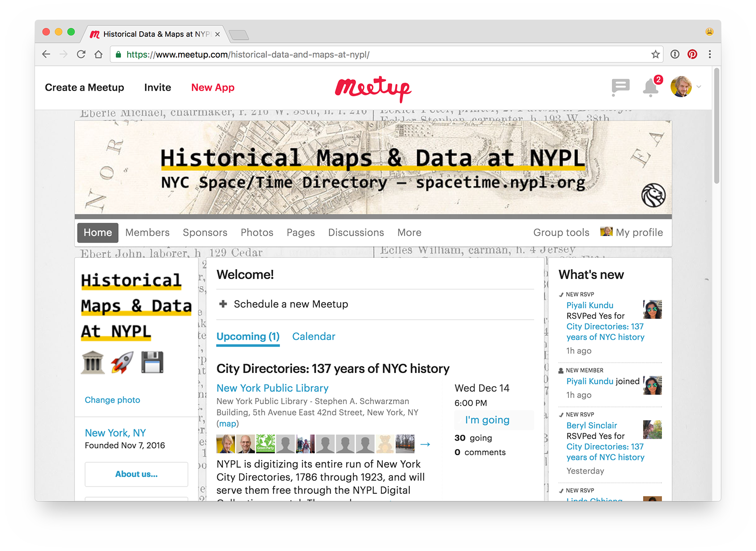
Task: Go back using the browser back arrow
Action: point(46,54)
